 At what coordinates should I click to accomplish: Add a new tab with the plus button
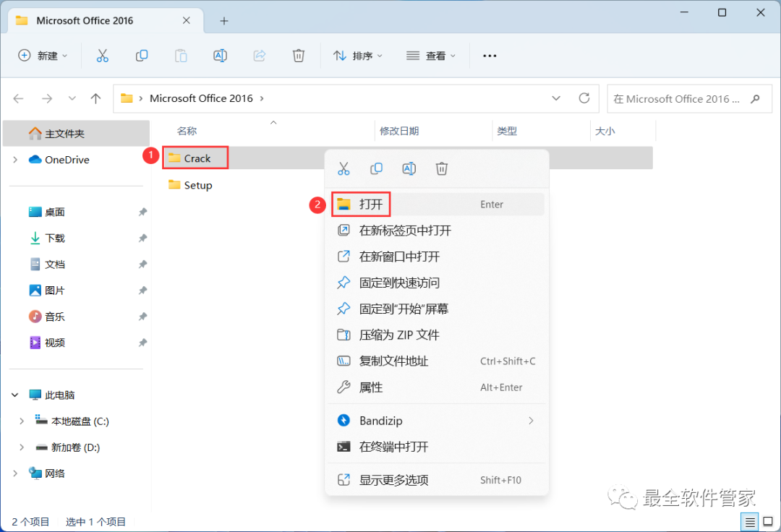pos(224,21)
